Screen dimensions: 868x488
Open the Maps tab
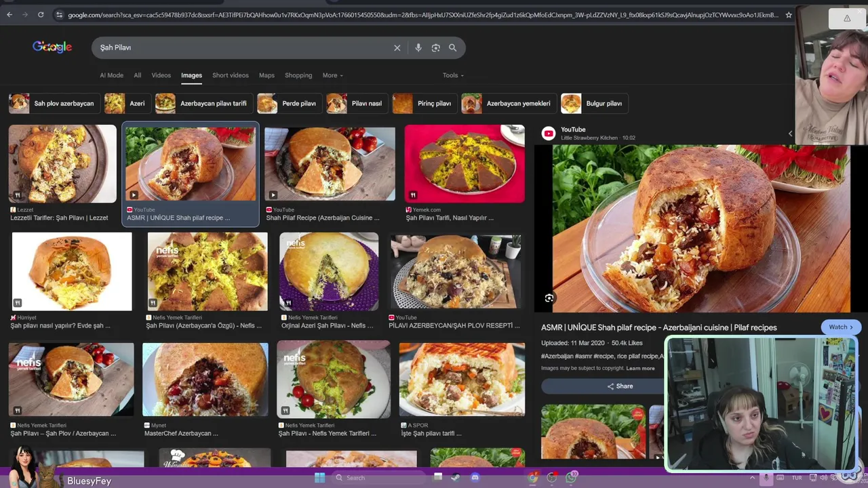267,75
